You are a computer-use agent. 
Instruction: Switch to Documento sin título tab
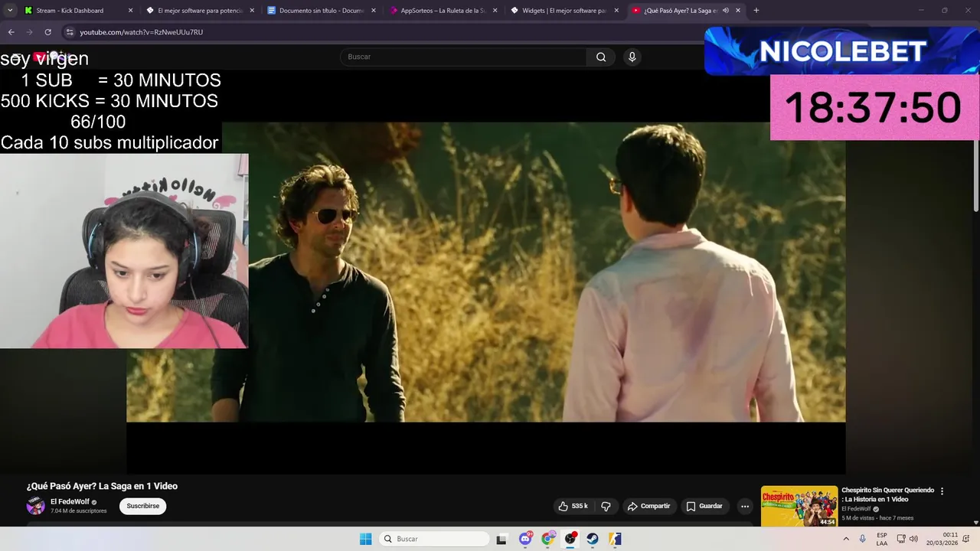[x=322, y=10]
